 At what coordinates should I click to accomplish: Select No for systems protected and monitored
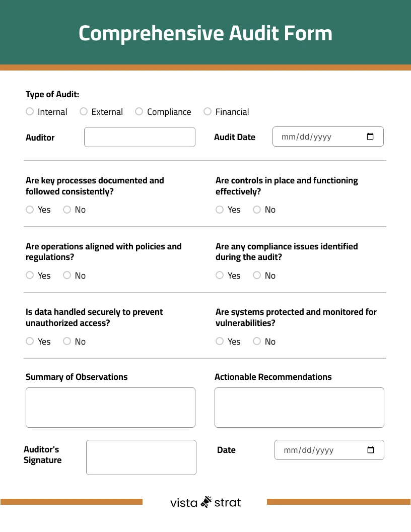pyautogui.click(x=257, y=341)
